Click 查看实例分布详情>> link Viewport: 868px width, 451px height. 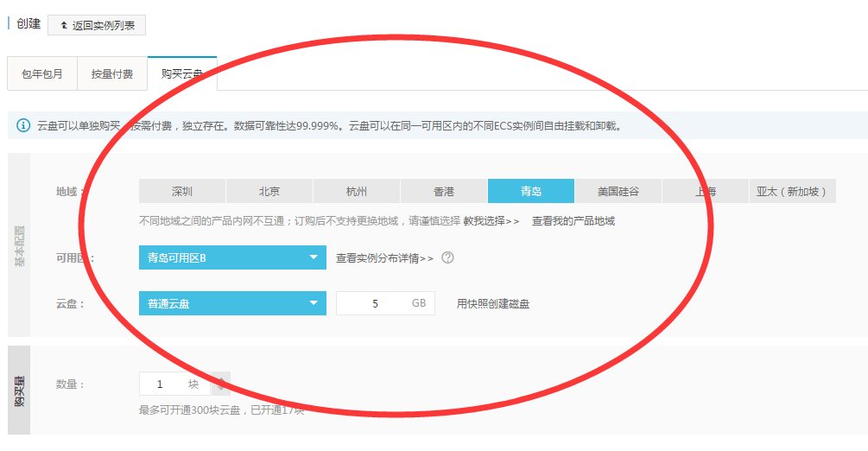[384, 257]
